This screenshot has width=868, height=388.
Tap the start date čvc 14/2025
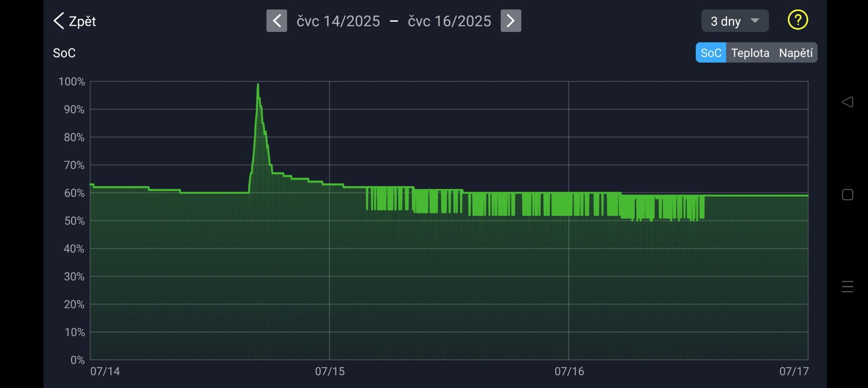338,21
